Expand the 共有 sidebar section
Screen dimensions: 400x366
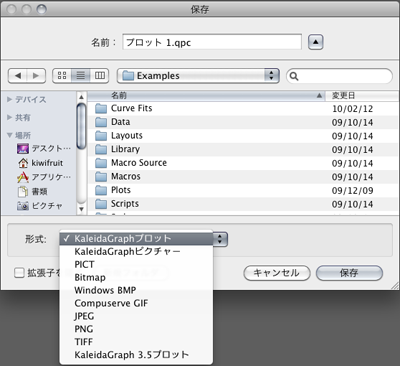(x=10, y=117)
